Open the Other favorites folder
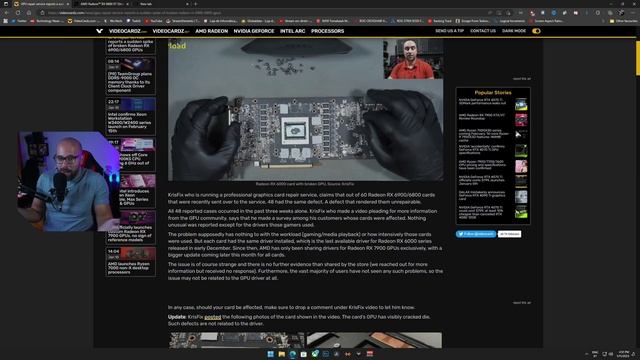The image size is (640, 360). coord(623,21)
